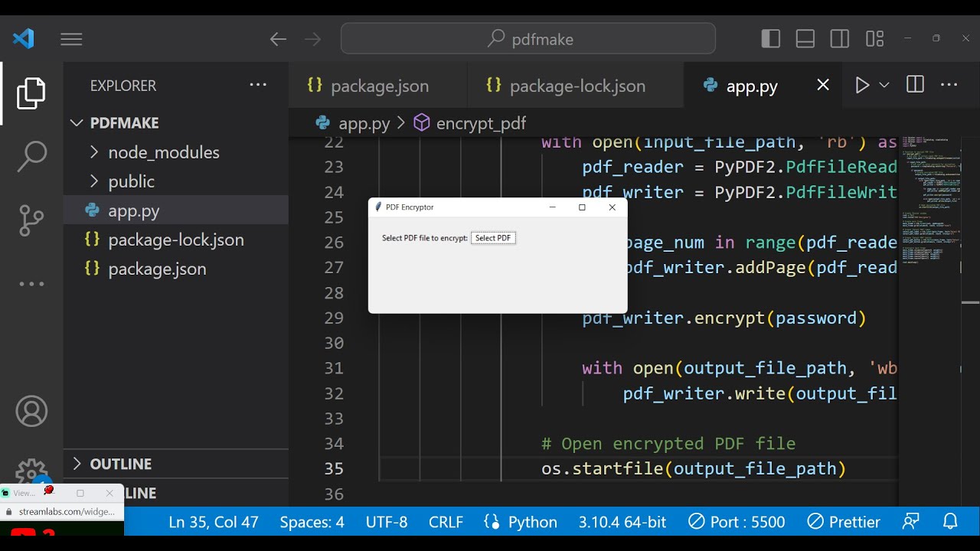Open the notifications bell in status bar
This screenshot has height=551, width=980.
tap(950, 522)
